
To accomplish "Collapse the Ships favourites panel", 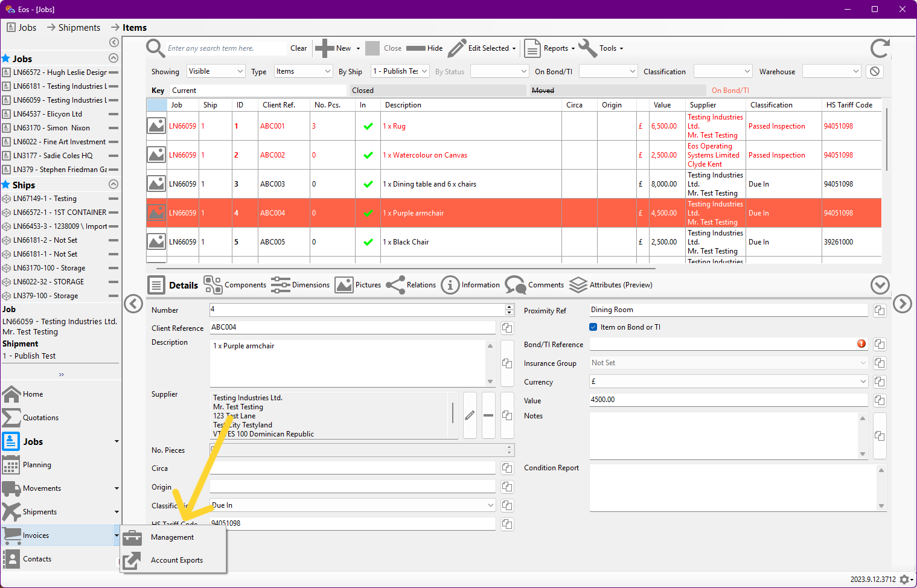I will [113, 185].
